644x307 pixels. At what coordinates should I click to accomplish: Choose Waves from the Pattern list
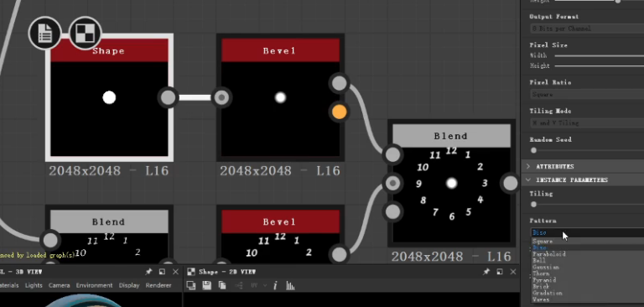pyautogui.click(x=587, y=300)
